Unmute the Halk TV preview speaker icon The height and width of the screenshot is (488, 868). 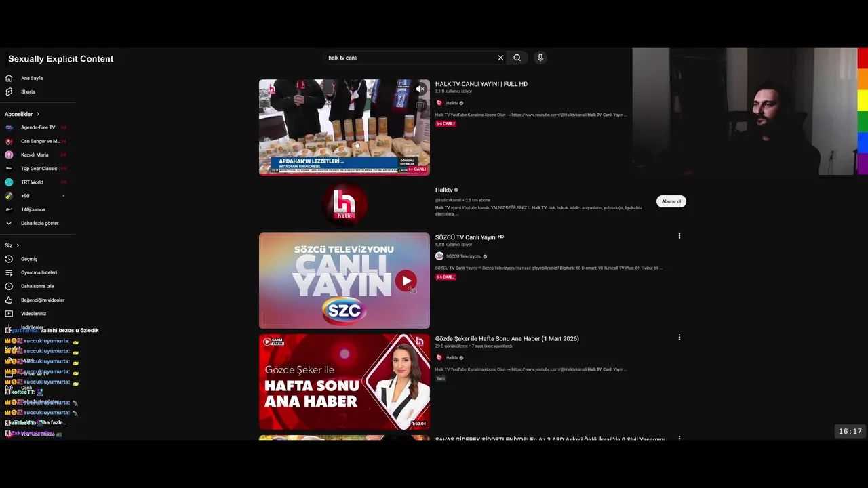pyautogui.click(x=420, y=89)
